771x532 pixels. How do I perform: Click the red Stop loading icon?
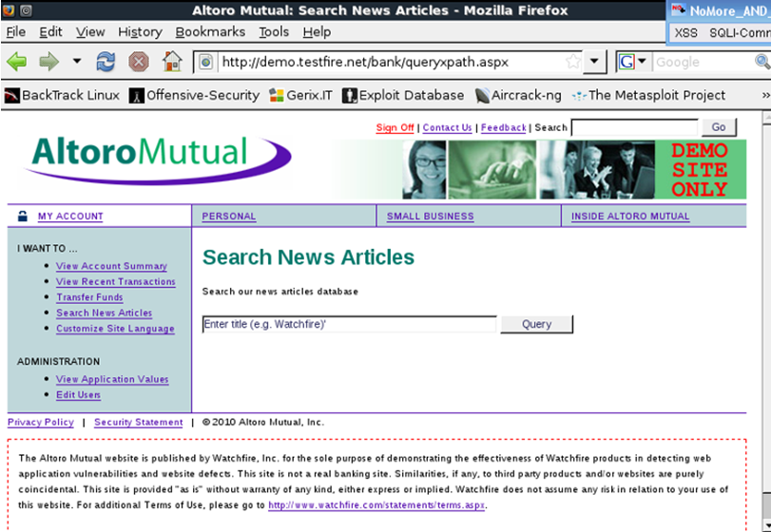139,62
